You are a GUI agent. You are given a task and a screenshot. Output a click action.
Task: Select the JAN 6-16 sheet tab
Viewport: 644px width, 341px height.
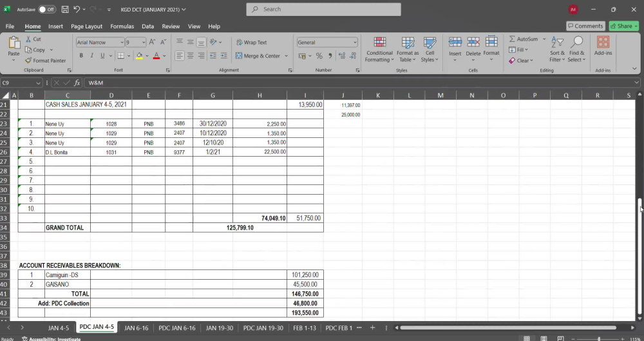pos(137,328)
